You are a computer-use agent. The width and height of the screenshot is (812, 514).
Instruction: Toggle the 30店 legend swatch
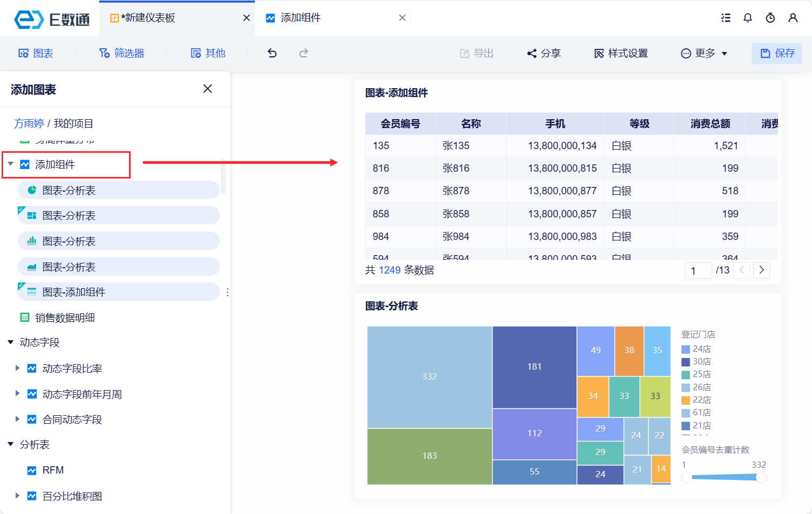pos(686,362)
